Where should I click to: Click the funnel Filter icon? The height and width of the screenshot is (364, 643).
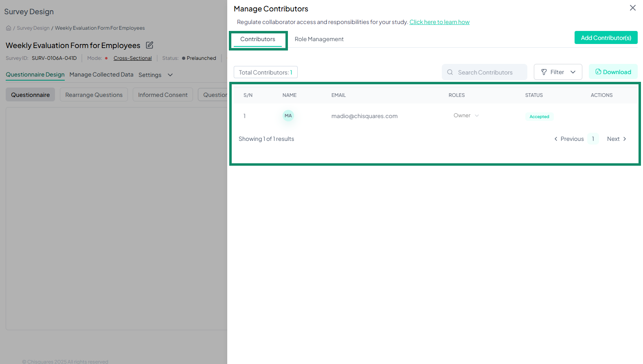[544, 72]
